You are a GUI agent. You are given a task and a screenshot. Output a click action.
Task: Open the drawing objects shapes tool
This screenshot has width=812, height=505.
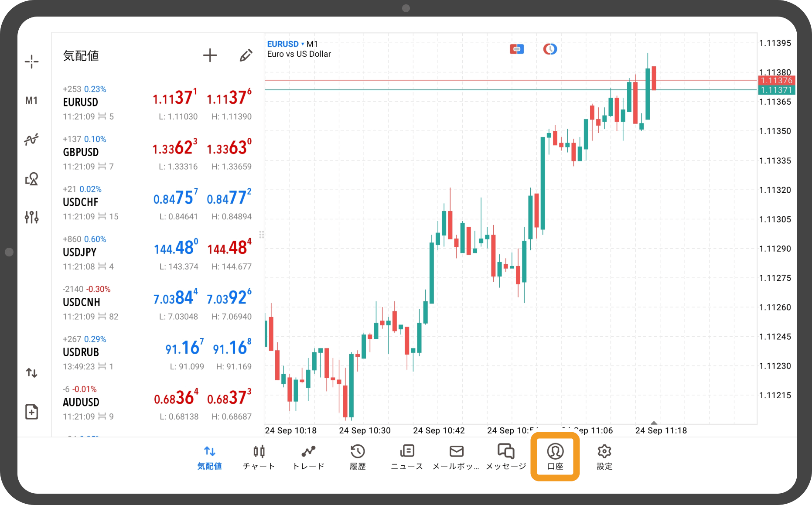tap(31, 179)
